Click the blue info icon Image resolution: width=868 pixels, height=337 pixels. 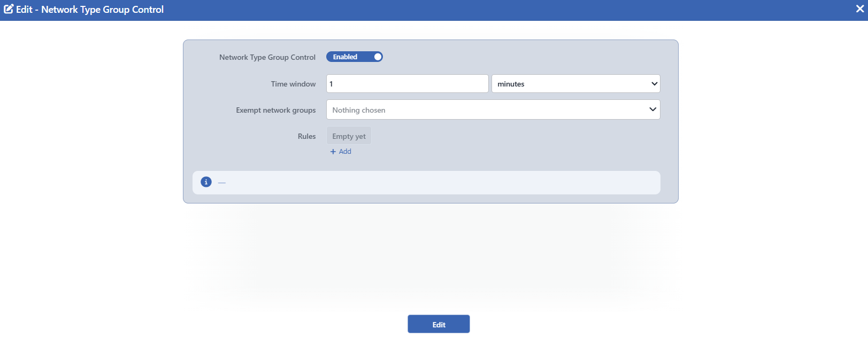(206, 182)
